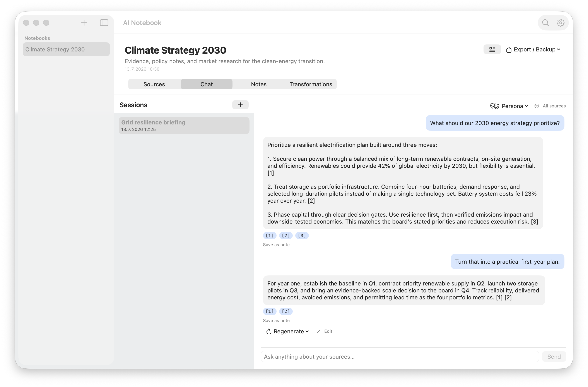Switch to the Sources tab
Image resolution: width=588 pixels, height=387 pixels.
tap(154, 84)
